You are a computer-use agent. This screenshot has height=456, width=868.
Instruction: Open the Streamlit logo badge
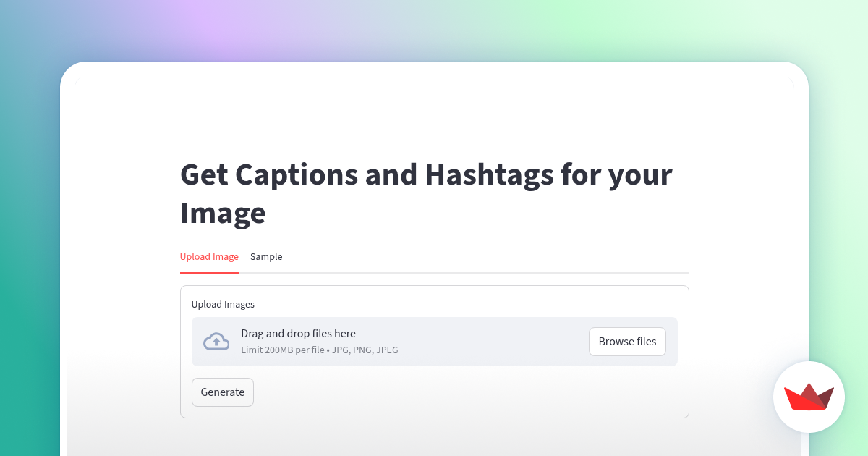coord(809,397)
